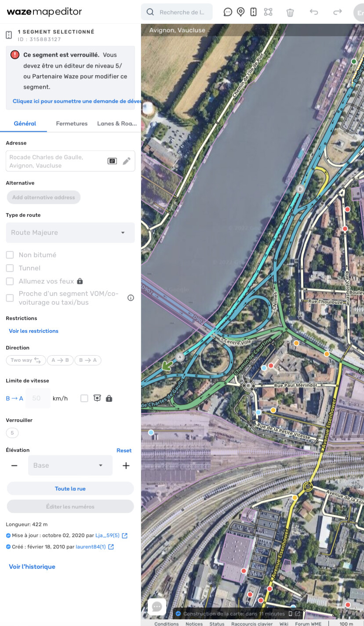Image resolution: width=364 pixels, height=626 pixels.
Task: Increase elevation with the plus button
Action: pyautogui.click(x=126, y=466)
